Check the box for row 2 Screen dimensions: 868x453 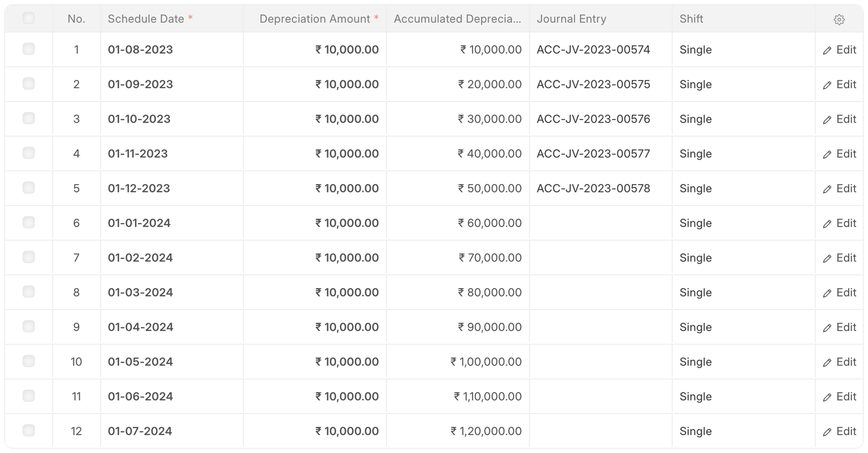click(x=29, y=84)
